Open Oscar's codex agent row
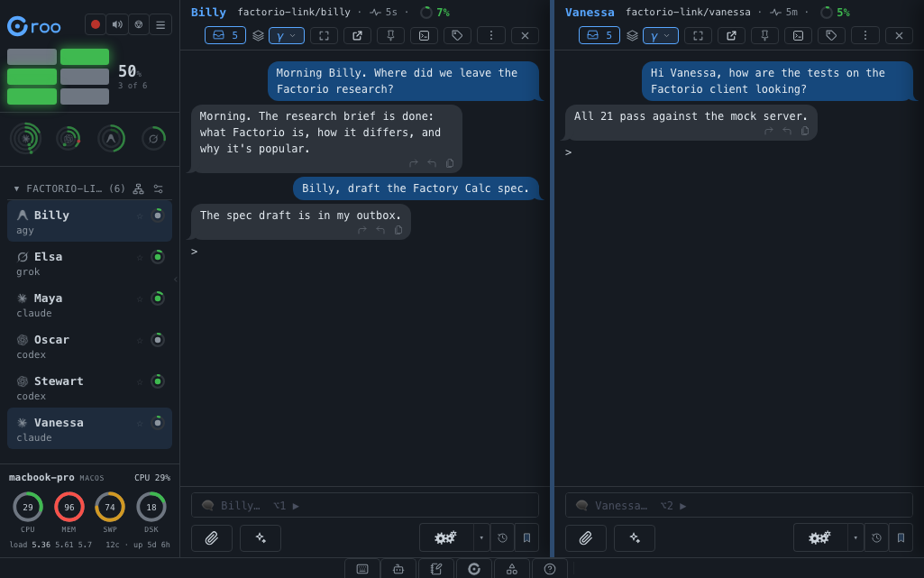 89,346
